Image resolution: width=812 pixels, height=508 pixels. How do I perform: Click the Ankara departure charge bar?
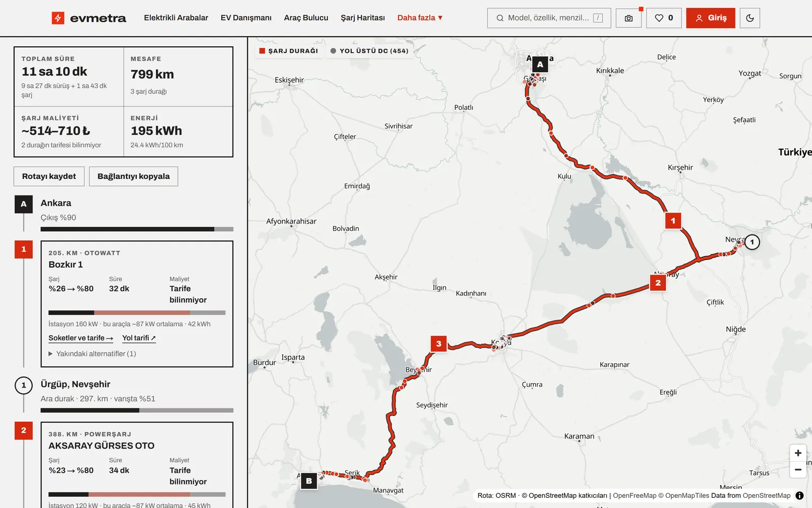pos(137,229)
